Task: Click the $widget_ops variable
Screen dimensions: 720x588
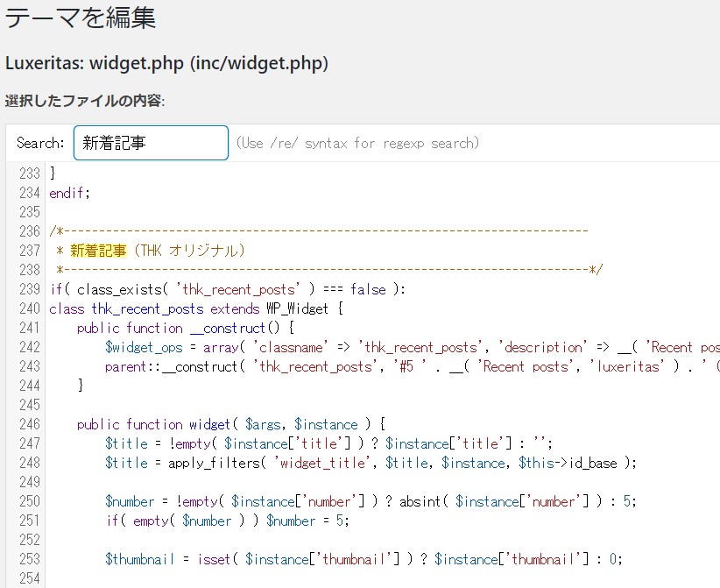Action: pyautogui.click(x=144, y=347)
